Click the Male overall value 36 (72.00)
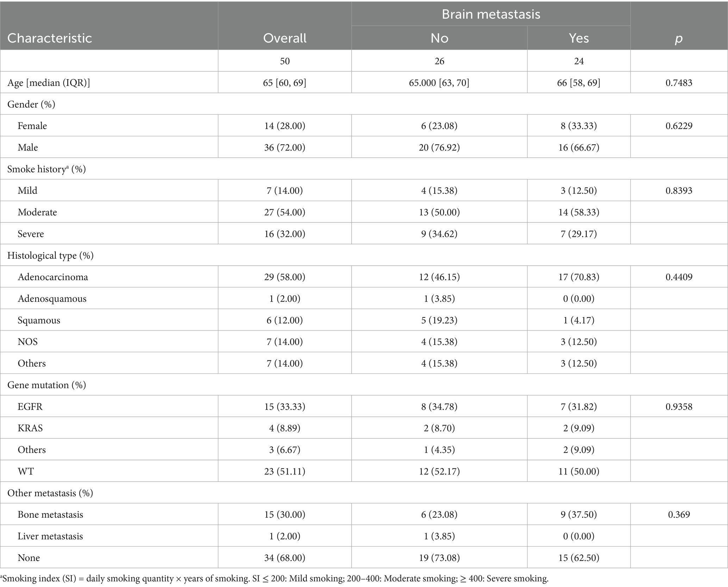This screenshot has height=587, width=728. click(x=285, y=147)
